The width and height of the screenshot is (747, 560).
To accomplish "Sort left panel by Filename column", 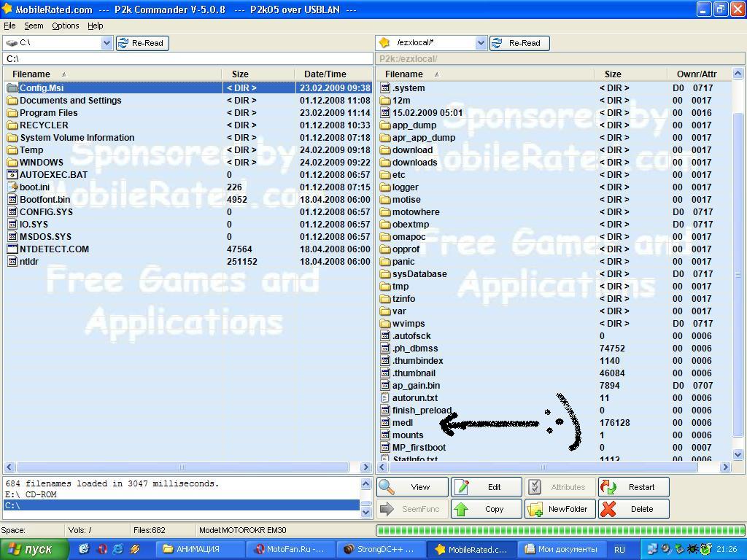I will coord(112,74).
